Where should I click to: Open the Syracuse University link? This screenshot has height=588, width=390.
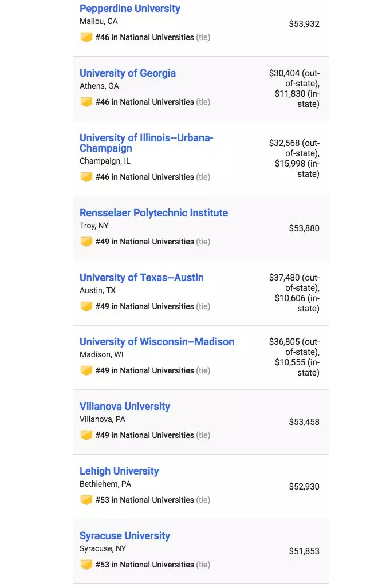point(125,536)
